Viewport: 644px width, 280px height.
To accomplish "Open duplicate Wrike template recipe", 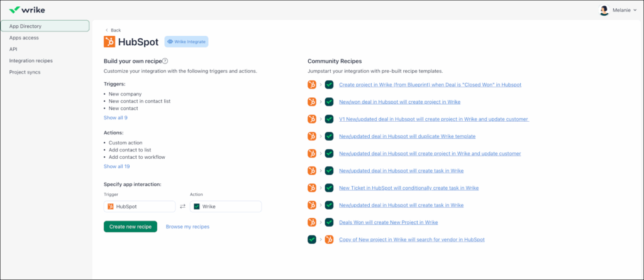I will click(407, 136).
